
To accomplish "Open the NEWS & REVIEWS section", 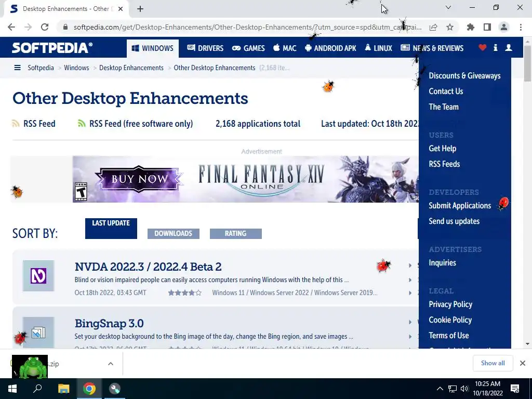I will tap(432, 48).
